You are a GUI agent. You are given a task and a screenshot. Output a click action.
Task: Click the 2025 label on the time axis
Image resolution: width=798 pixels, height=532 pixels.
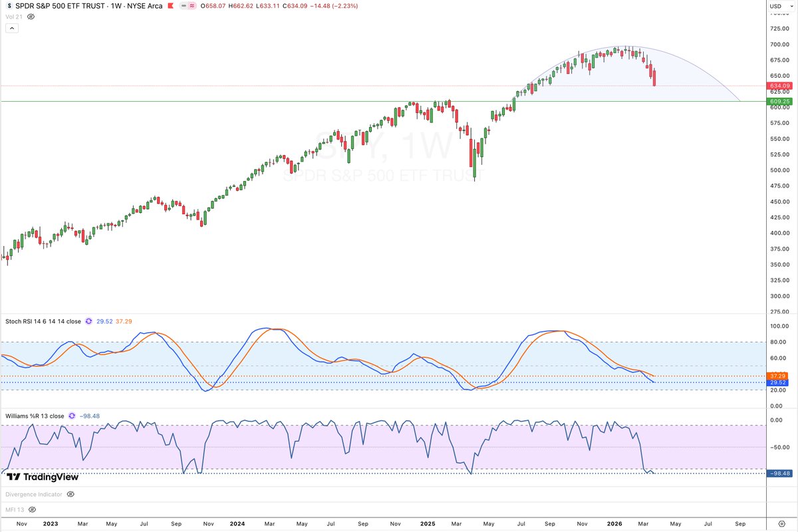click(x=427, y=524)
